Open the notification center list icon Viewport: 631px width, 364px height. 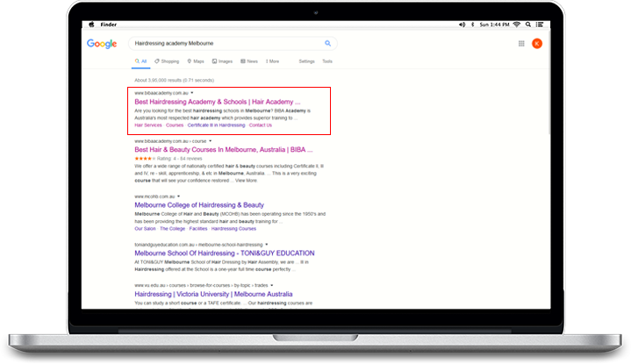click(x=540, y=25)
